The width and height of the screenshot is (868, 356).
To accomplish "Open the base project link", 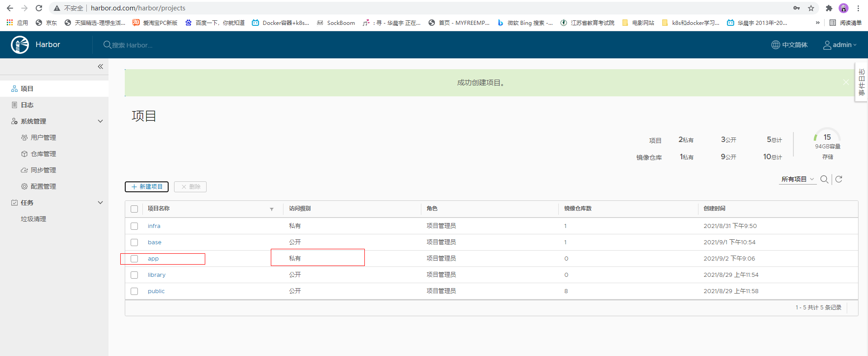I will [x=155, y=242].
